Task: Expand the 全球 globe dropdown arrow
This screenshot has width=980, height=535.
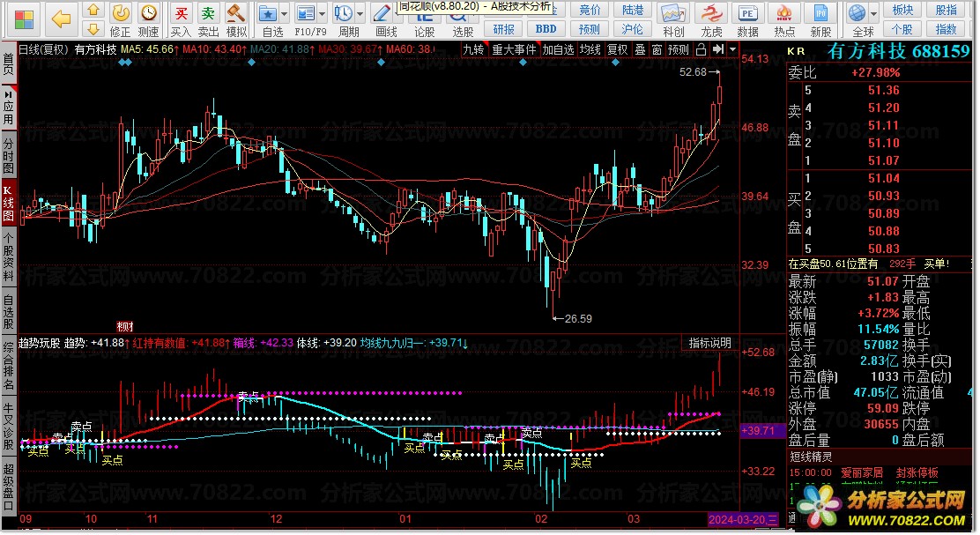Action: point(873,14)
